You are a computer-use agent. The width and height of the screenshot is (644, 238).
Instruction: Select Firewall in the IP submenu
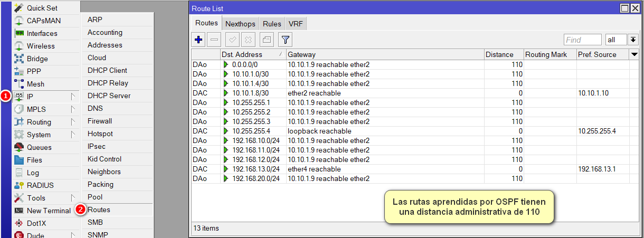(100, 121)
